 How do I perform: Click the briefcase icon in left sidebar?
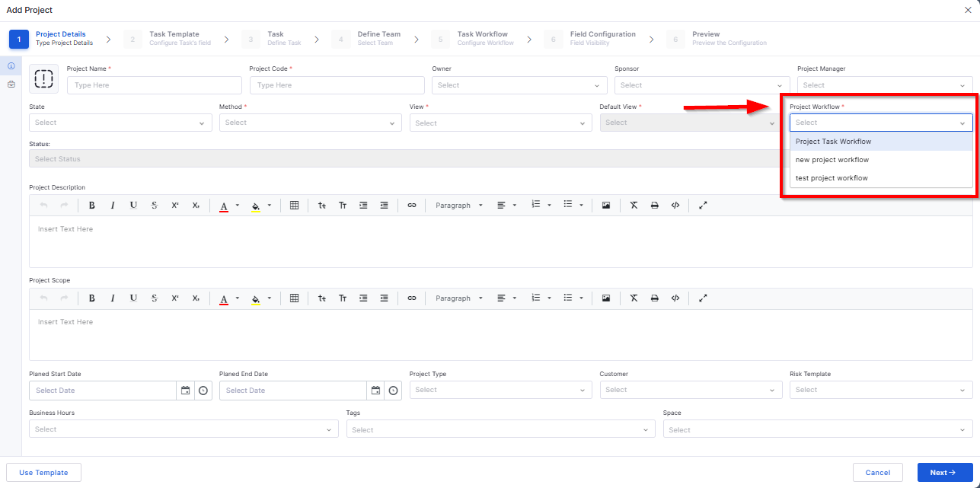pyautogui.click(x=11, y=85)
